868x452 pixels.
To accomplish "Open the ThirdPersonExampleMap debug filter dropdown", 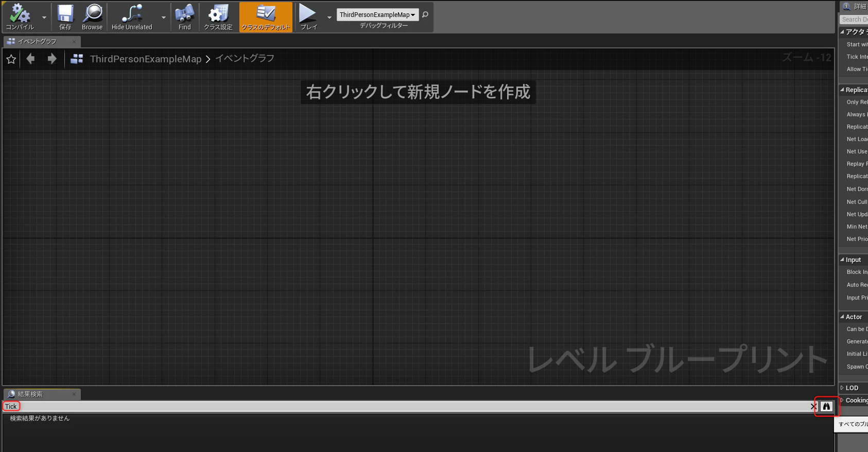I will point(377,15).
